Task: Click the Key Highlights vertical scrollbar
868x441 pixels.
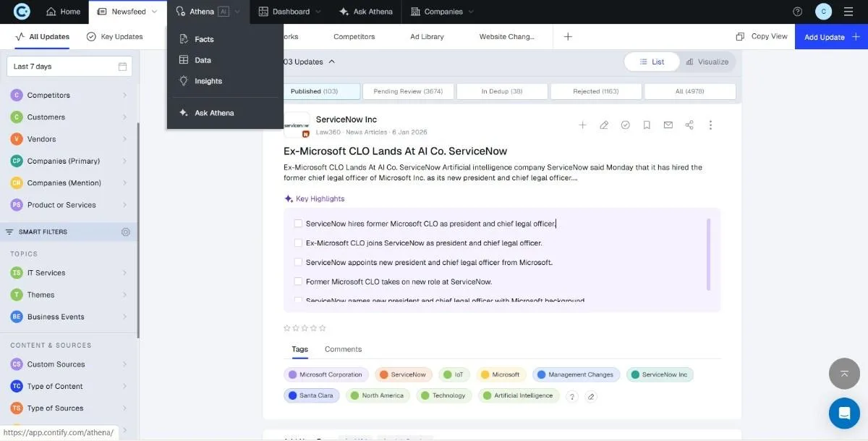Action: [708, 253]
